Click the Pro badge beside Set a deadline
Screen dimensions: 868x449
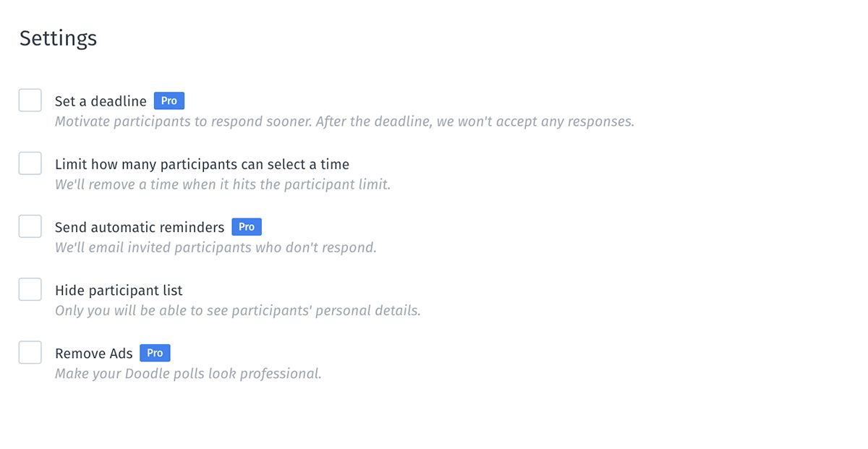coord(169,101)
